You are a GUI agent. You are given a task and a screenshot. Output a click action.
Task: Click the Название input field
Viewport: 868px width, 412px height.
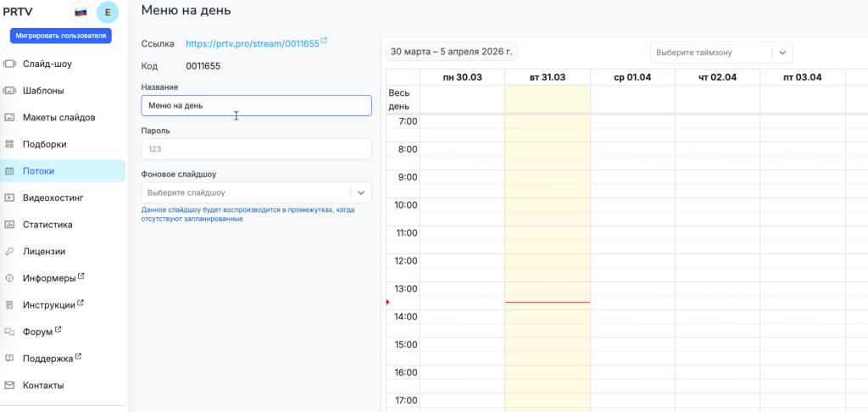click(256, 105)
